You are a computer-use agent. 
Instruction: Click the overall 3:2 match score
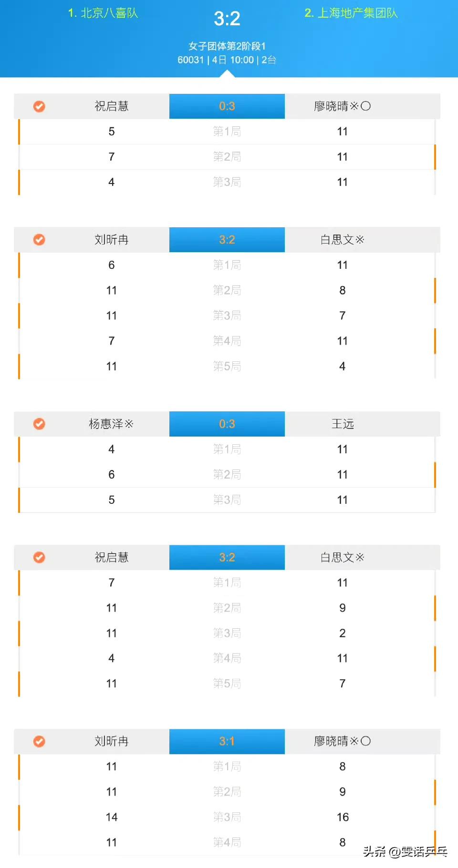point(227,19)
